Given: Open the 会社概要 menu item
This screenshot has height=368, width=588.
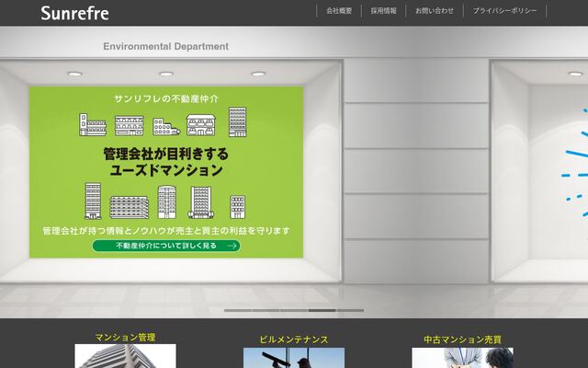Looking at the screenshot, I should pyautogui.click(x=339, y=11).
